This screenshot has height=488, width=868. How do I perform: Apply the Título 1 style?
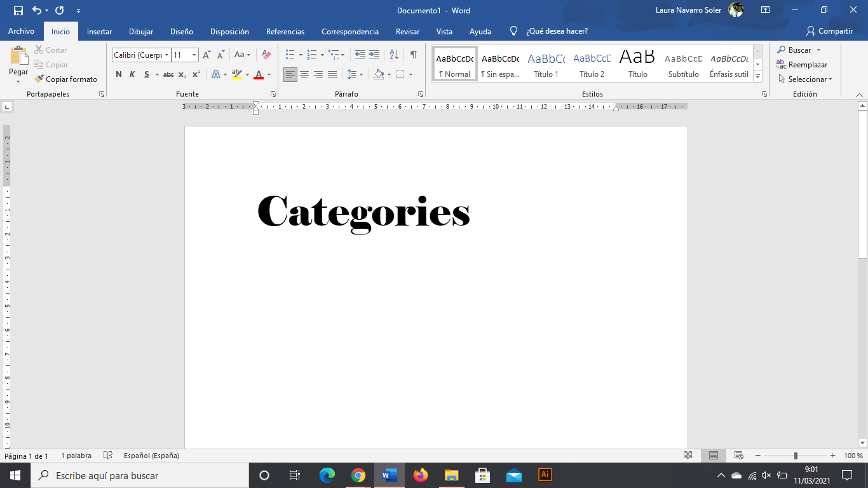click(546, 64)
